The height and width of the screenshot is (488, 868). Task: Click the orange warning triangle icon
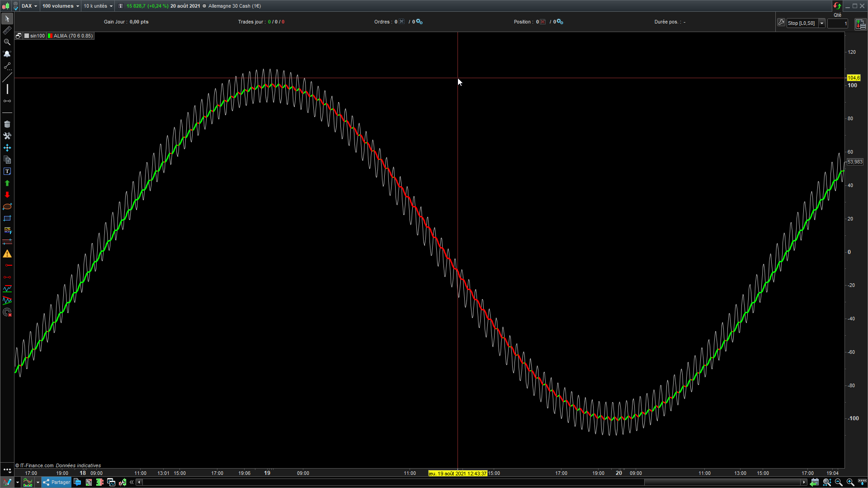(x=7, y=254)
